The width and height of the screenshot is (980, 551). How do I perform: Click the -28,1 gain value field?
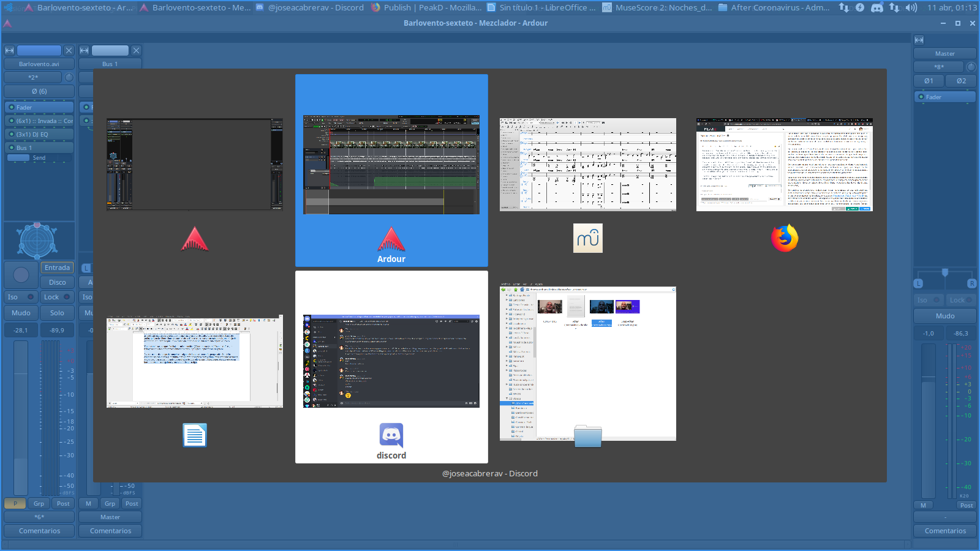coord(21,330)
